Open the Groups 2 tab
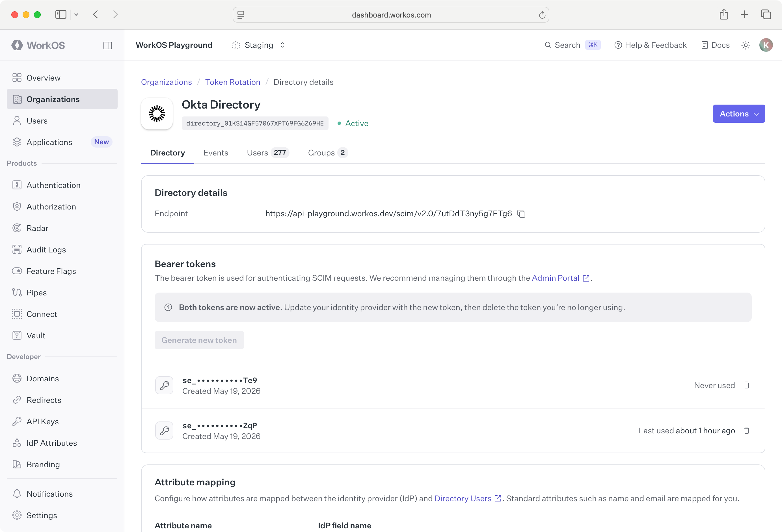Screen dimensions: 782x532 328,153
